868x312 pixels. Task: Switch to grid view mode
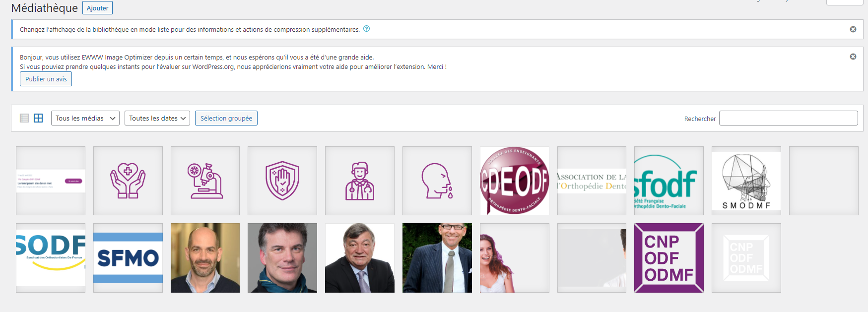click(38, 118)
